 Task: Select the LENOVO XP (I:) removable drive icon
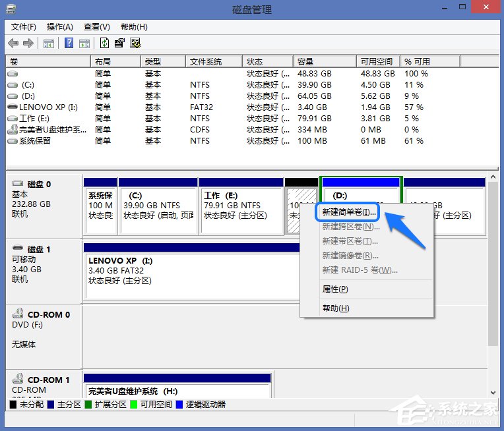pos(13,107)
